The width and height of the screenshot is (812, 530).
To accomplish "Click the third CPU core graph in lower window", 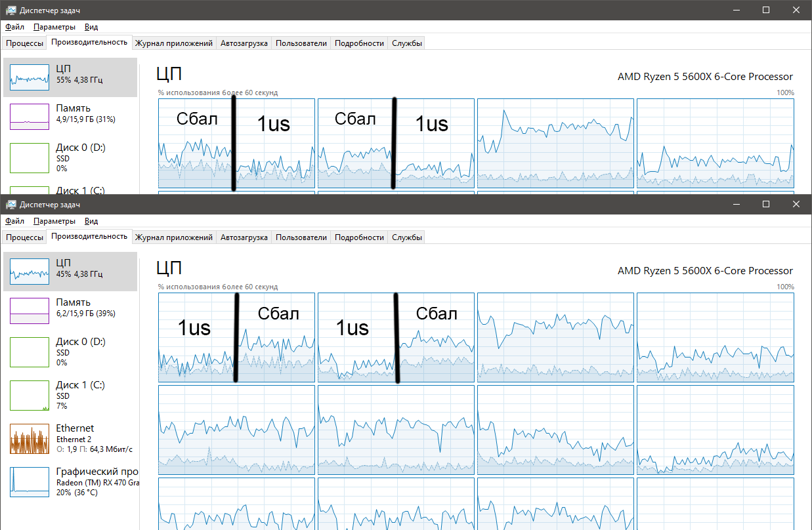I will (555, 337).
